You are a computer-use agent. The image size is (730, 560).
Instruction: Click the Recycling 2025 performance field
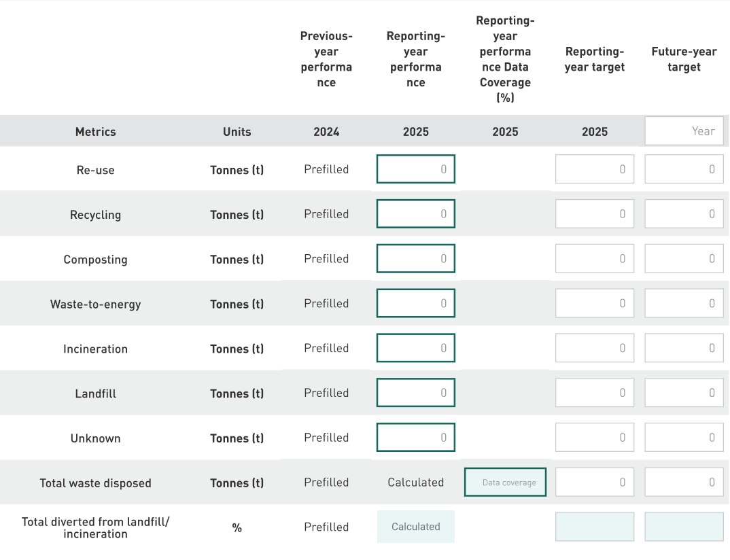tap(415, 214)
